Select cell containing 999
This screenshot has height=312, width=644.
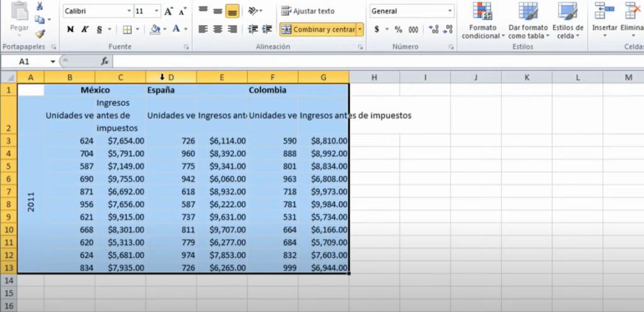coord(273,268)
